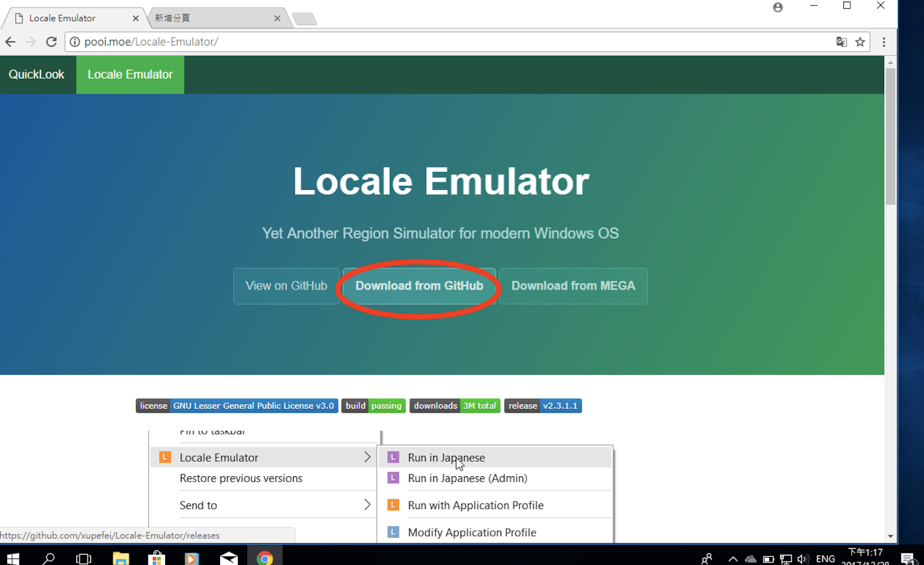
Task: Click purple icon beside Run in Japanese
Action: coord(393,457)
